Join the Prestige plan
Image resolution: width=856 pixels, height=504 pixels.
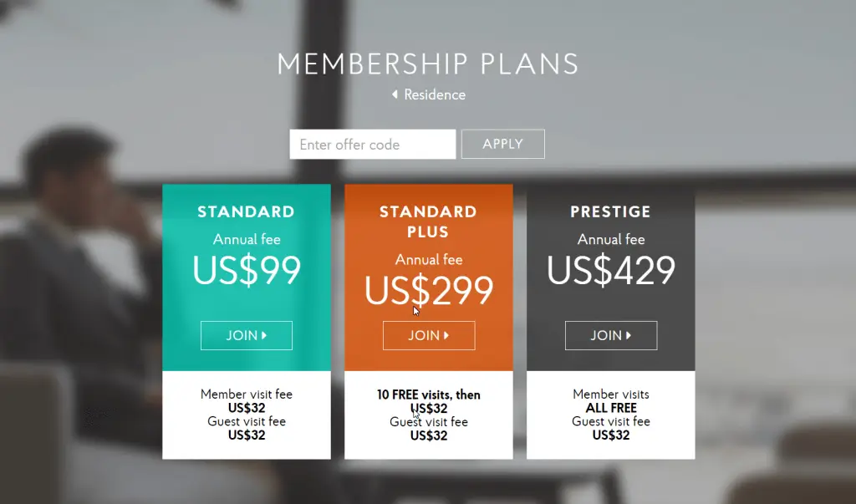click(x=610, y=335)
